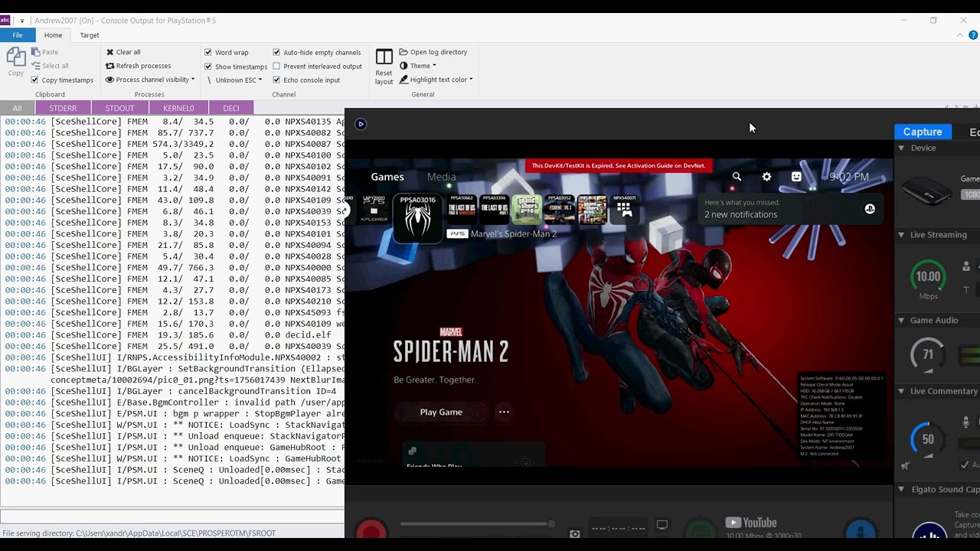Open Highlight text color dropdown
Image resolution: width=980 pixels, height=551 pixels.
pos(436,80)
